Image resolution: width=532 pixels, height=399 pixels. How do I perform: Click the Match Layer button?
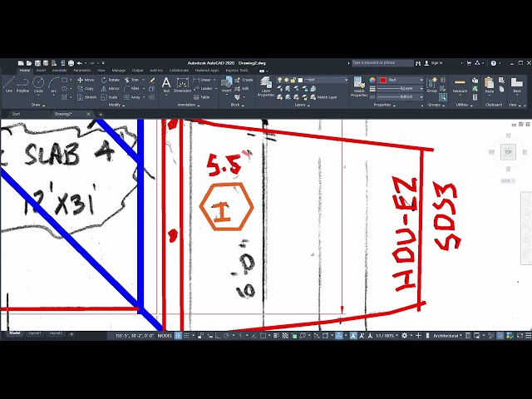tap(323, 97)
